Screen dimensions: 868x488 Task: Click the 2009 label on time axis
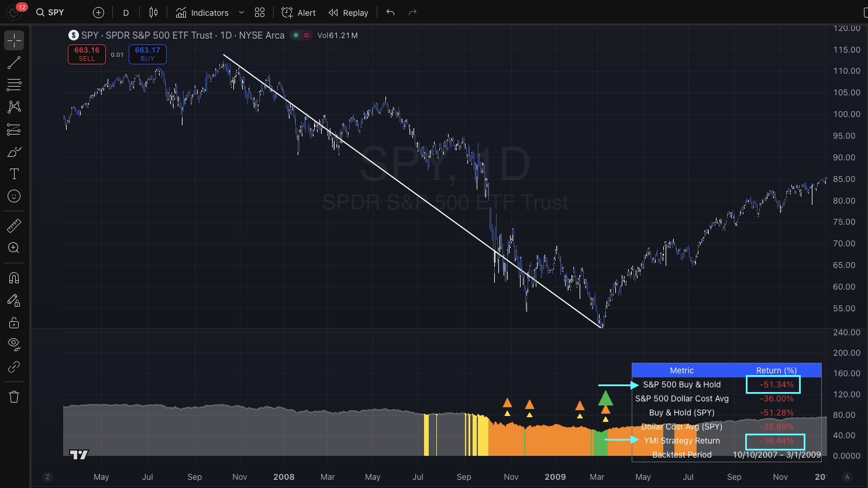555,477
